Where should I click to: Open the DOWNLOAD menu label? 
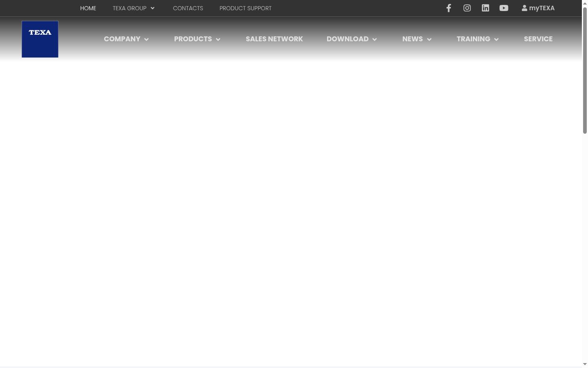pyautogui.click(x=347, y=39)
